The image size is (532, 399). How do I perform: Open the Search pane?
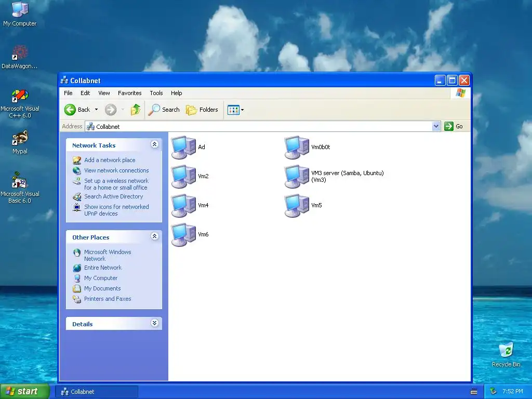[164, 110]
